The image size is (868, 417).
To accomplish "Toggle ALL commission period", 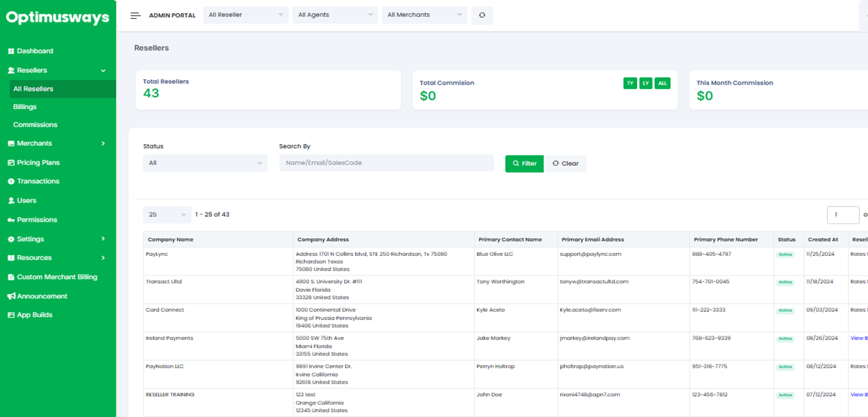I will tap(662, 83).
